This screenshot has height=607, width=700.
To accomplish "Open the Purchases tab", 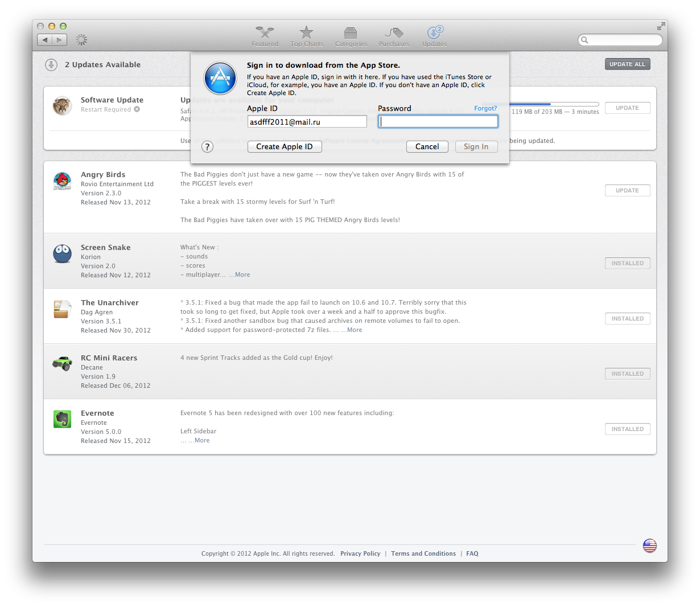I will point(394,36).
